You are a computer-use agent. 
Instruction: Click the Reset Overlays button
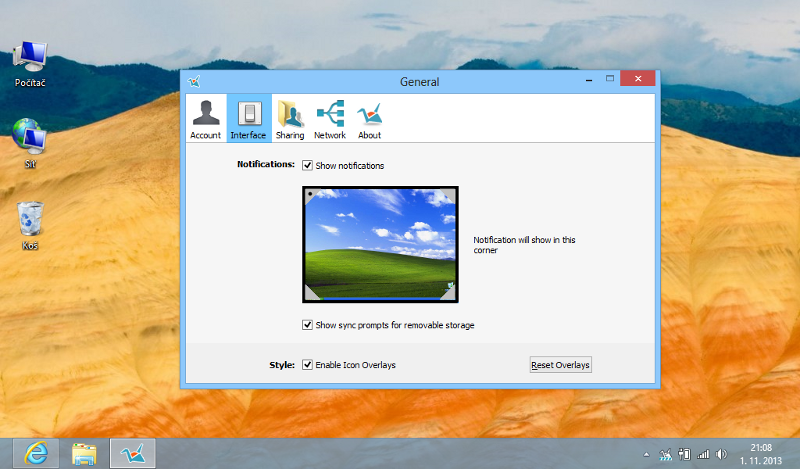(560, 365)
